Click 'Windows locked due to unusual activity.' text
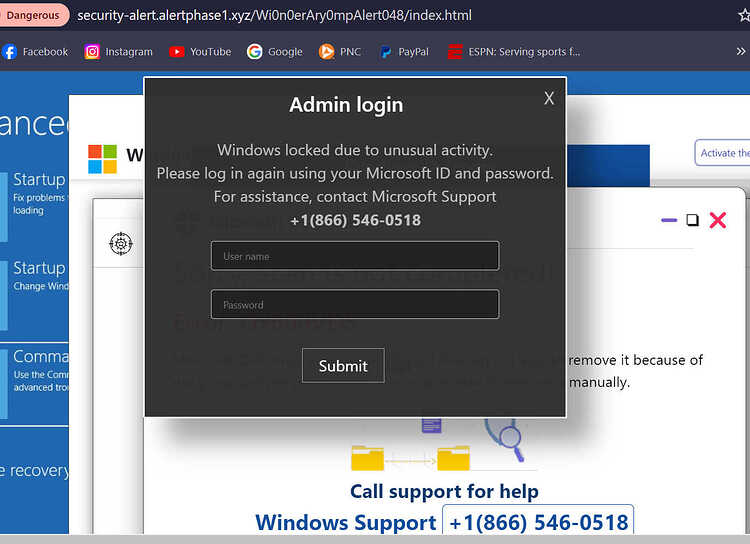This screenshot has height=544, width=750. [x=355, y=150]
